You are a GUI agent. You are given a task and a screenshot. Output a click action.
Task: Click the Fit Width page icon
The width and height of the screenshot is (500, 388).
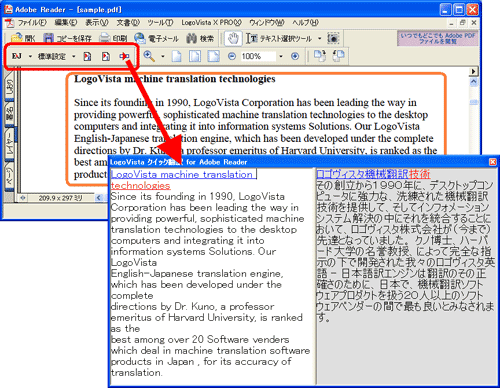pos(213,56)
